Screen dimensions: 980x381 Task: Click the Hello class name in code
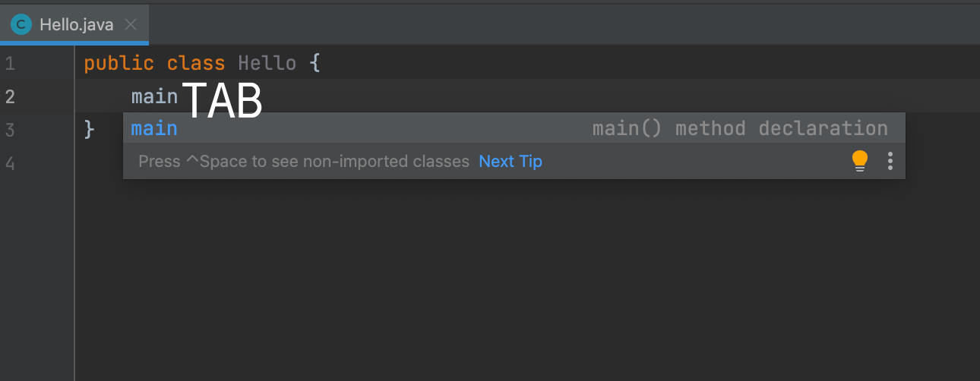click(267, 63)
